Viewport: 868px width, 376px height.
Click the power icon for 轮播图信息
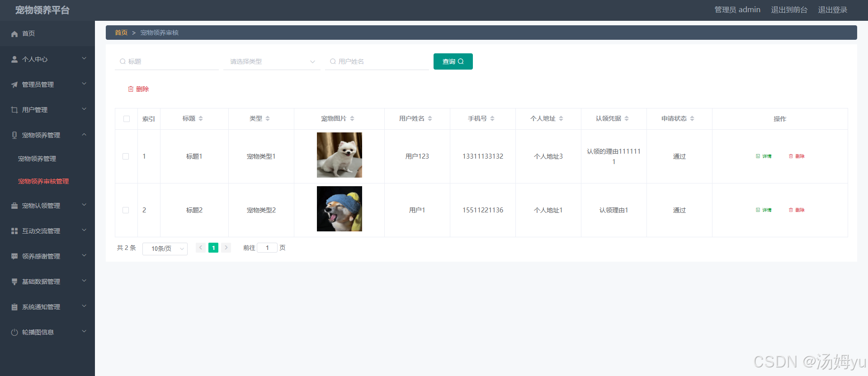(x=14, y=332)
